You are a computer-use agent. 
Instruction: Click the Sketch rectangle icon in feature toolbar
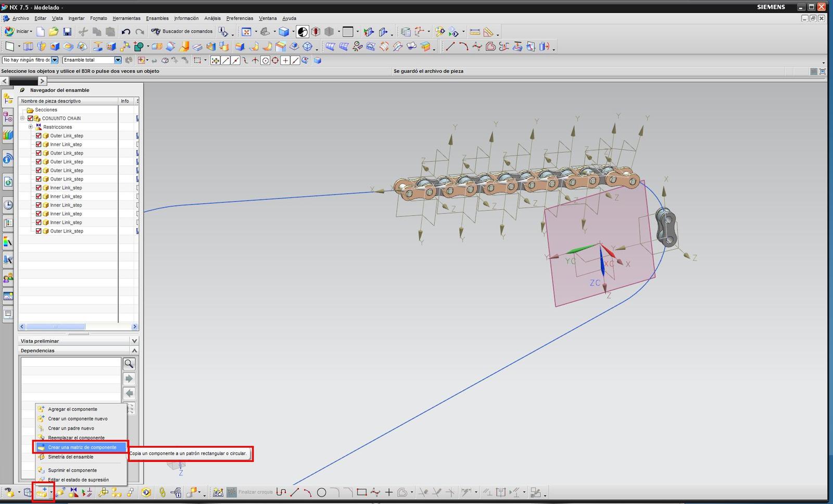pos(10,47)
